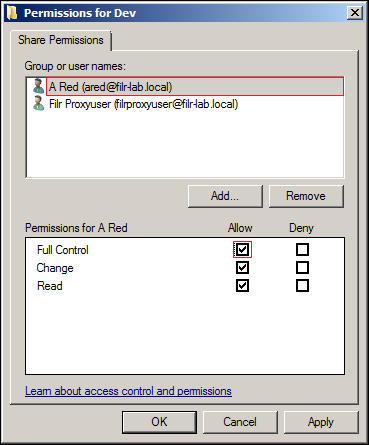Screen dimensions: 369x445
Task: Select Filr Proxyuser (filrproxyuser@filr-lab.local) entry
Action: [x=143, y=104]
